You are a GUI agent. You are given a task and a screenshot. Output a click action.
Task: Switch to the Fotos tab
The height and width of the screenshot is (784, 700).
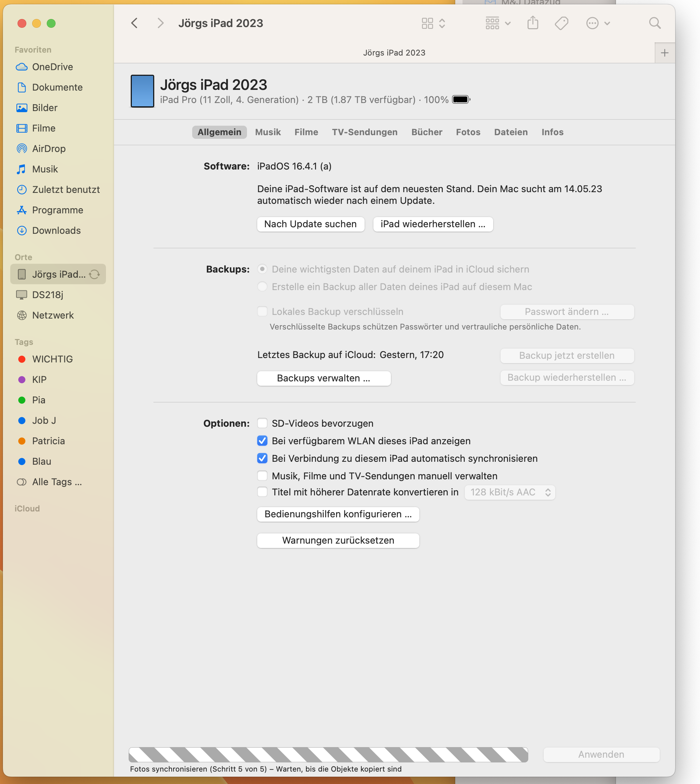[468, 132]
